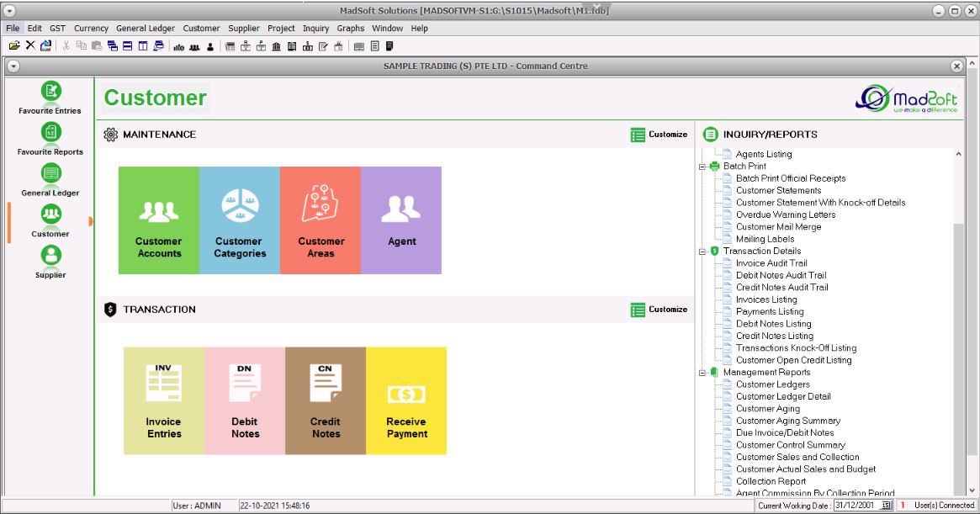Open the Debit Notes tile
Image resolution: width=980 pixels, height=514 pixels.
pos(245,400)
